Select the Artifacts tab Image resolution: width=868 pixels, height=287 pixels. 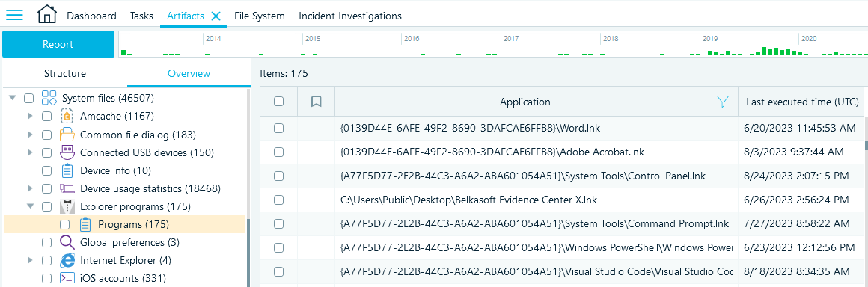point(186,16)
